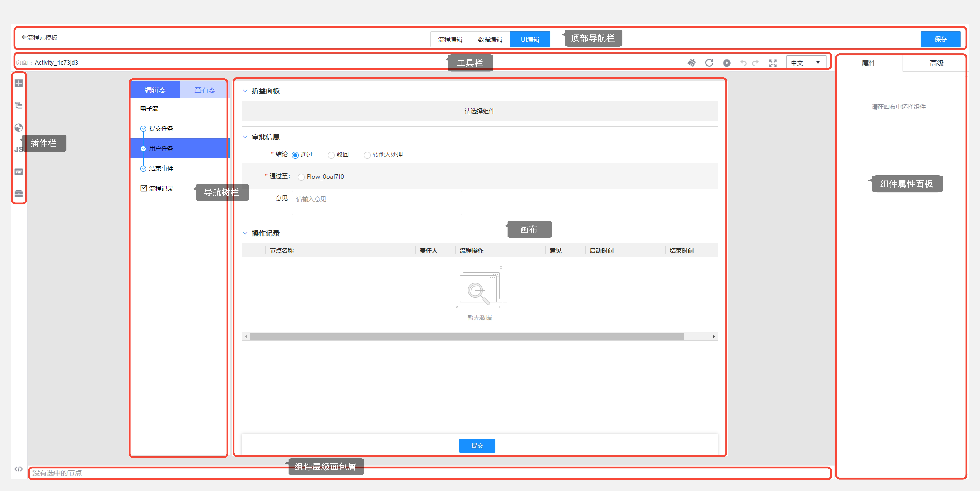The width and height of the screenshot is (980, 491).
Task: Open the 高级 advanced tab
Action: pyautogui.click(x=936, y=64)
